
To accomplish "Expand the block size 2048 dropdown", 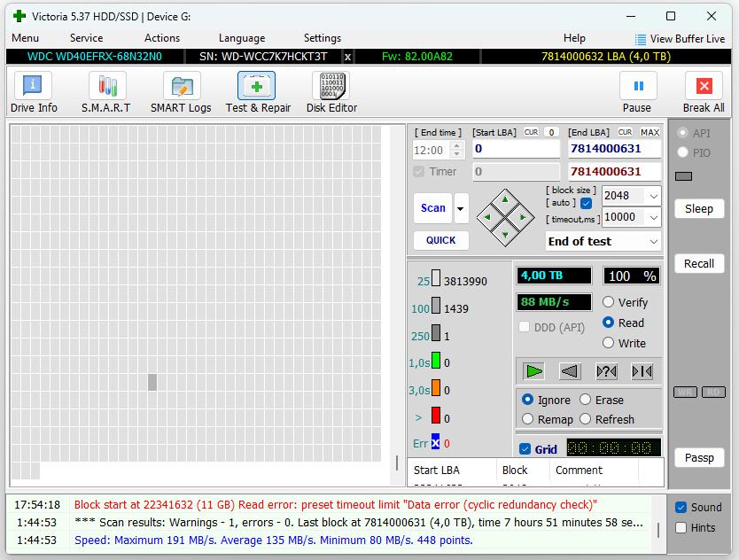I will pyautogui.click(x=653, y=196).
